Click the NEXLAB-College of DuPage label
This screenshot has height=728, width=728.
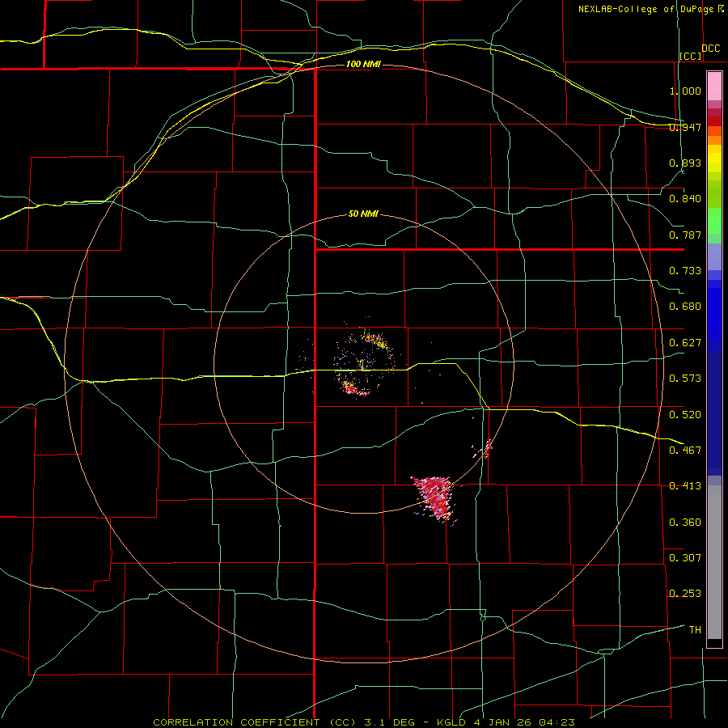[x=645, y=9]
